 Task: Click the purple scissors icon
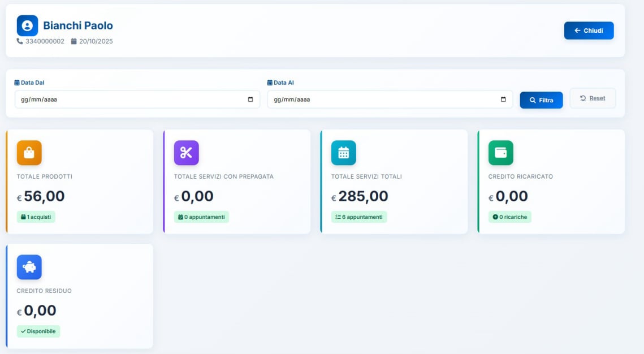[186, 153]
